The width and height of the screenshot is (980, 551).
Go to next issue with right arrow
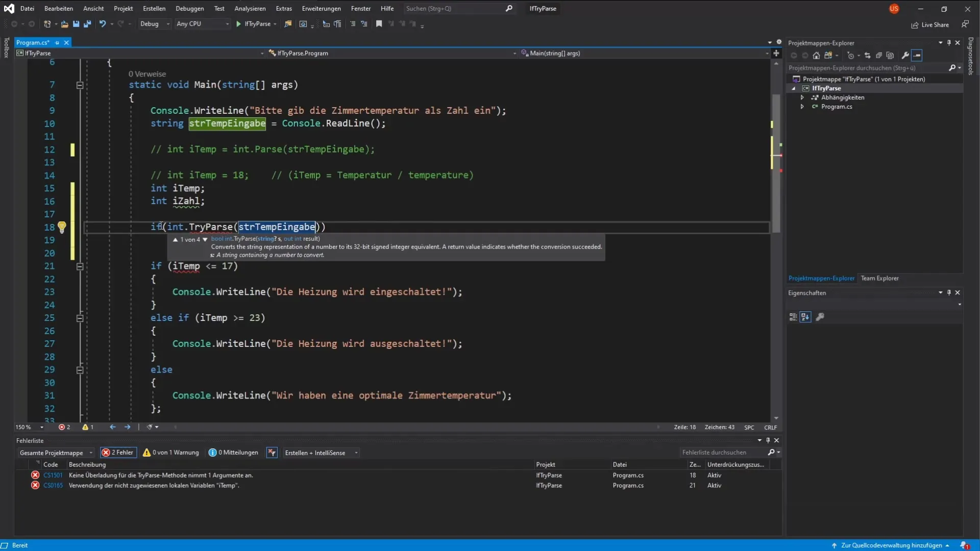[128, 428]
